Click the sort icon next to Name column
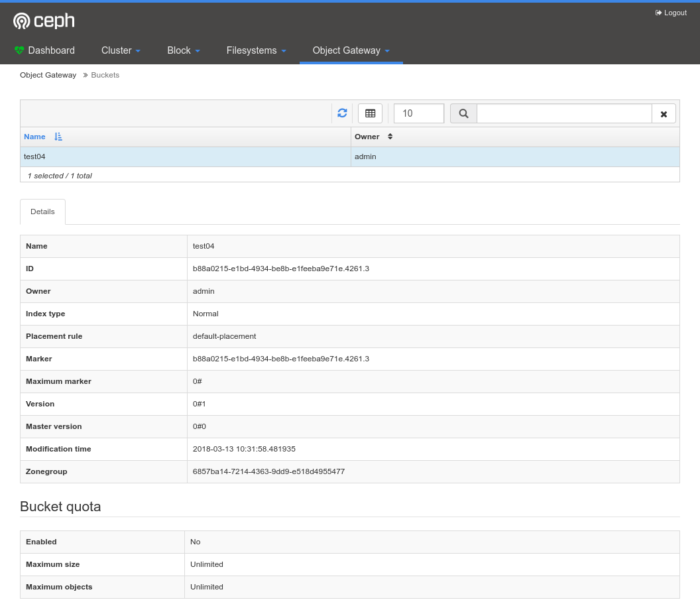 tap(58, 137)
